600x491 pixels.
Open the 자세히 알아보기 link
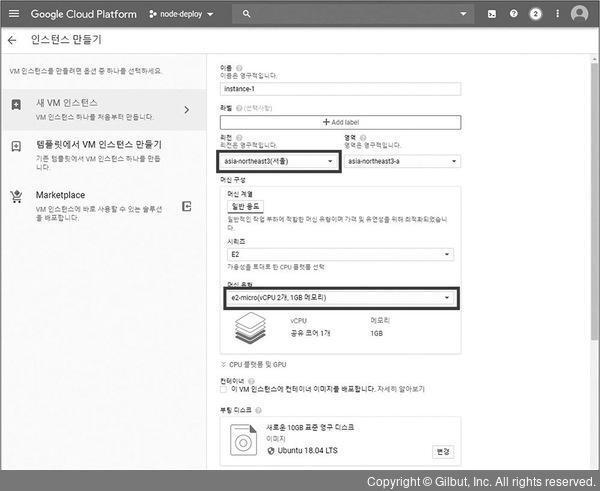(401, 389)
